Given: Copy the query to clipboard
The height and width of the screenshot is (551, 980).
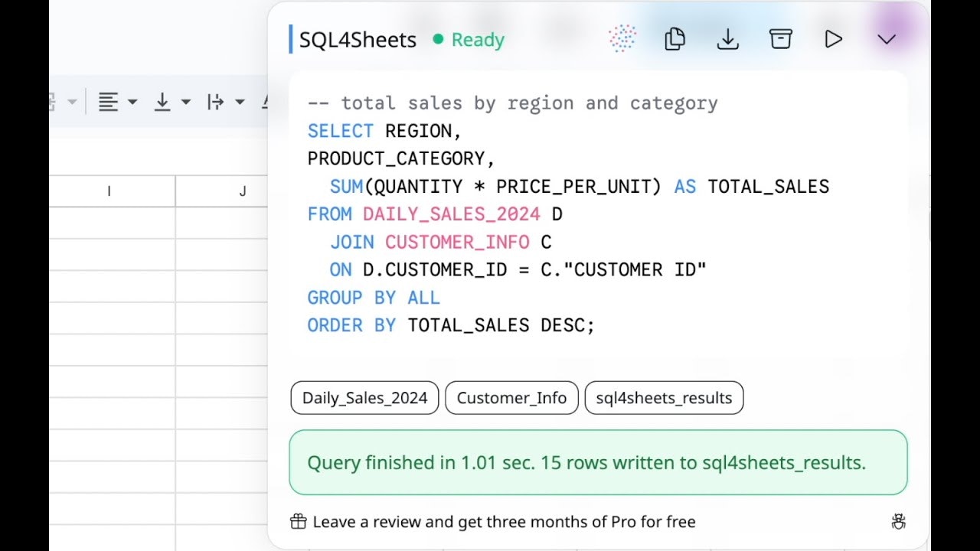Looking at the screenshot, I should (x=675, y=37).
